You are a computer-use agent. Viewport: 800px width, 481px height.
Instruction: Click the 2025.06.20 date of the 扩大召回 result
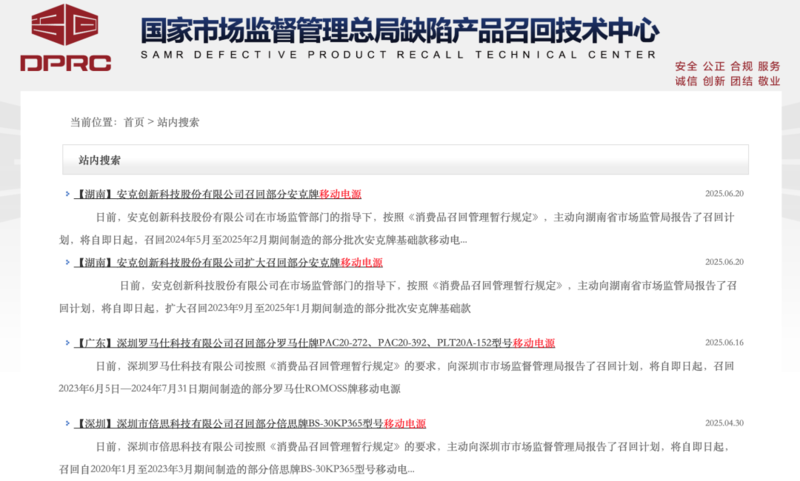724,262
